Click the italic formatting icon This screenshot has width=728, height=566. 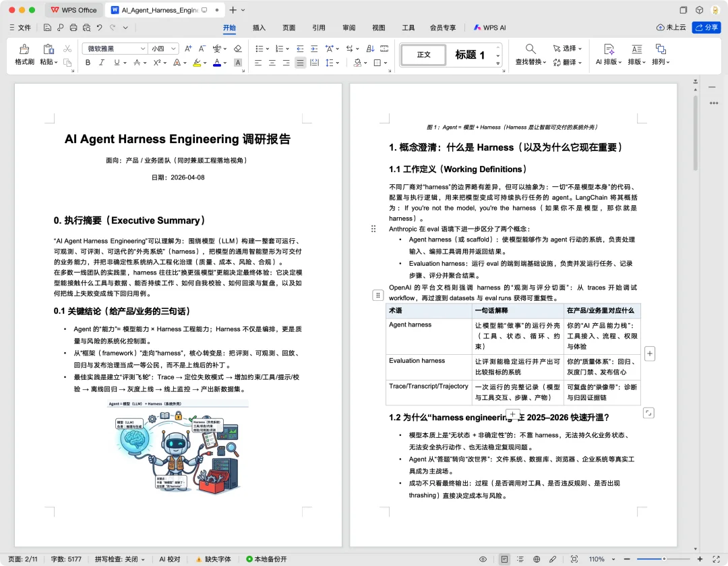101,62
